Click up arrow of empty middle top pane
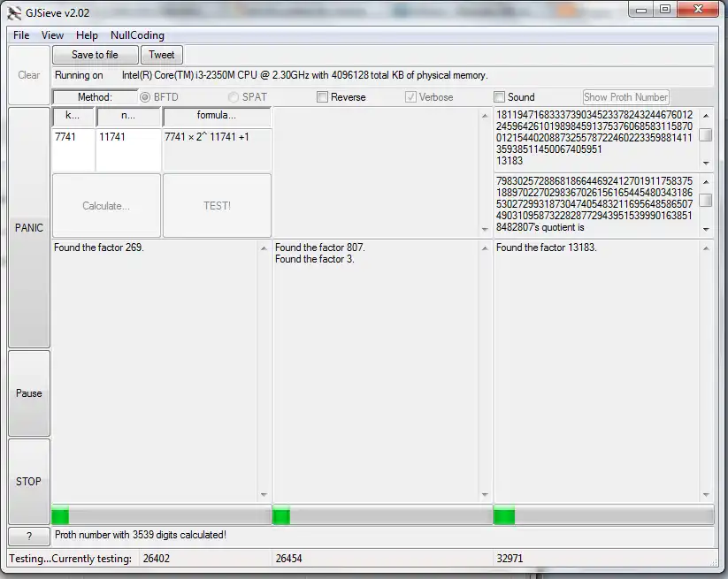This screenshot has height=579, width=728. coord(485,116)
